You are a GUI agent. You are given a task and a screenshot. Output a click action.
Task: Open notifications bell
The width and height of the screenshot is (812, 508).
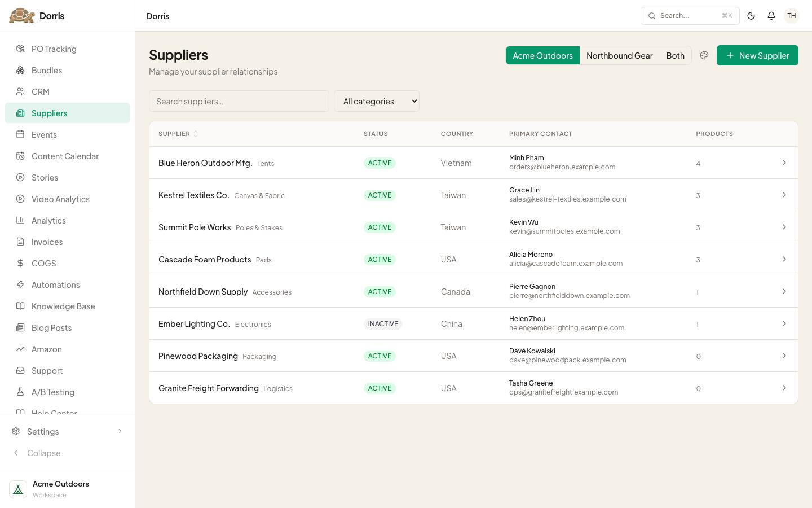771,16
